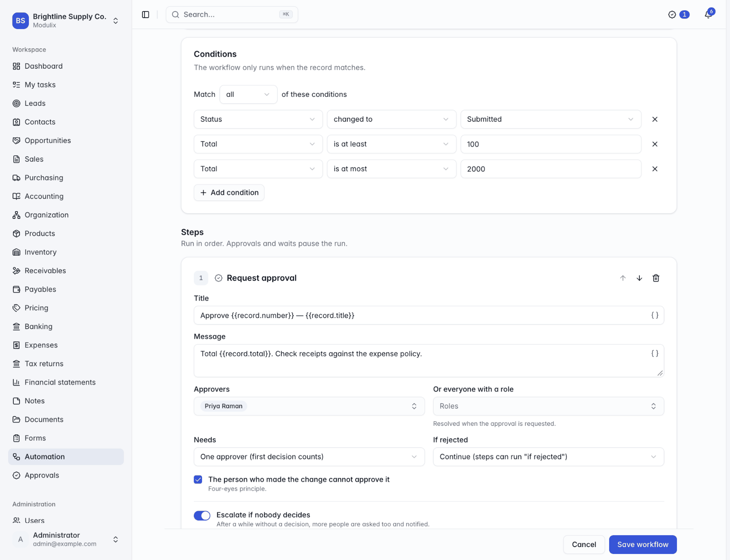This screenshot has height=560, width=730.
Task: Open the is at least operator dropdown
Action: [x=391, y=144]
